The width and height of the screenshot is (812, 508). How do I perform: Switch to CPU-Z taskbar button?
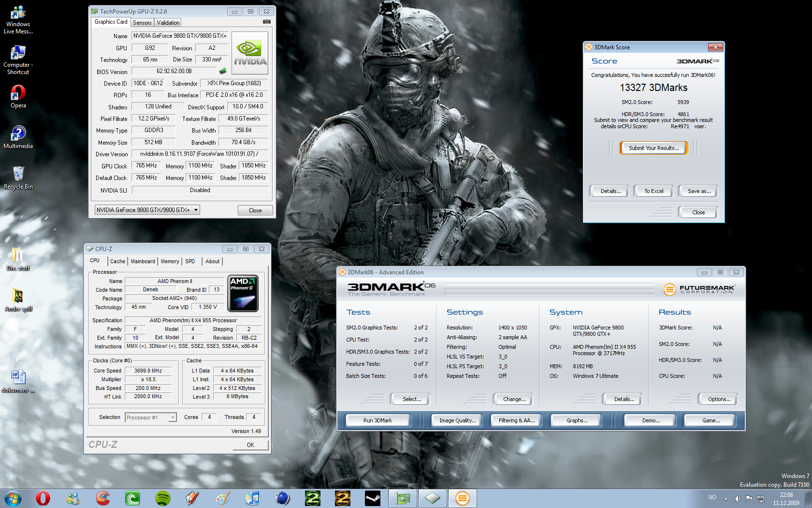point(433,498)
